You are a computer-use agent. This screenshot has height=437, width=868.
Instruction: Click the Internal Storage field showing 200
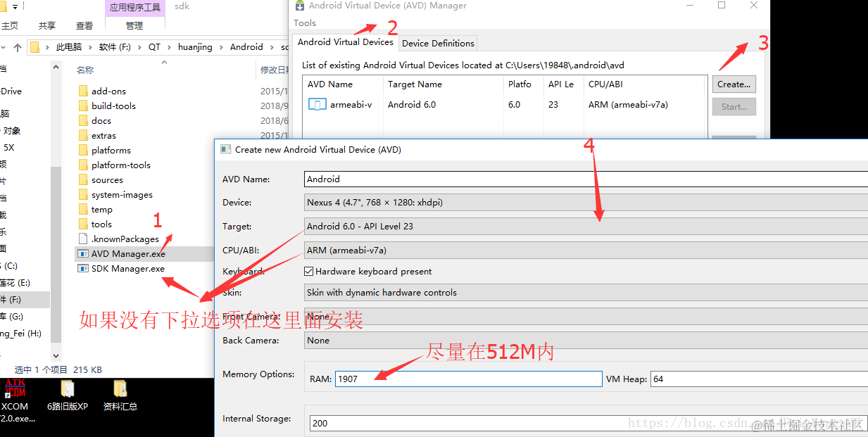point(589,423)
